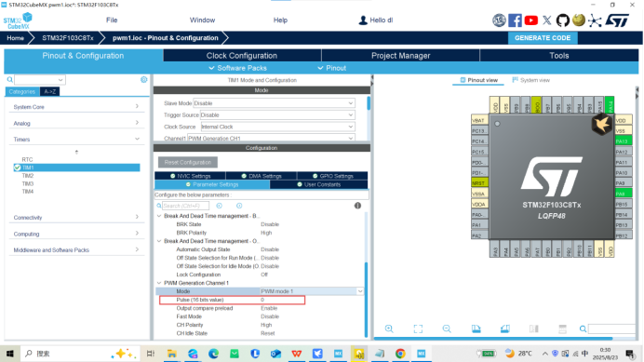
Task: Select the PB15 pin on the chip
Action: tap(623, 204)
